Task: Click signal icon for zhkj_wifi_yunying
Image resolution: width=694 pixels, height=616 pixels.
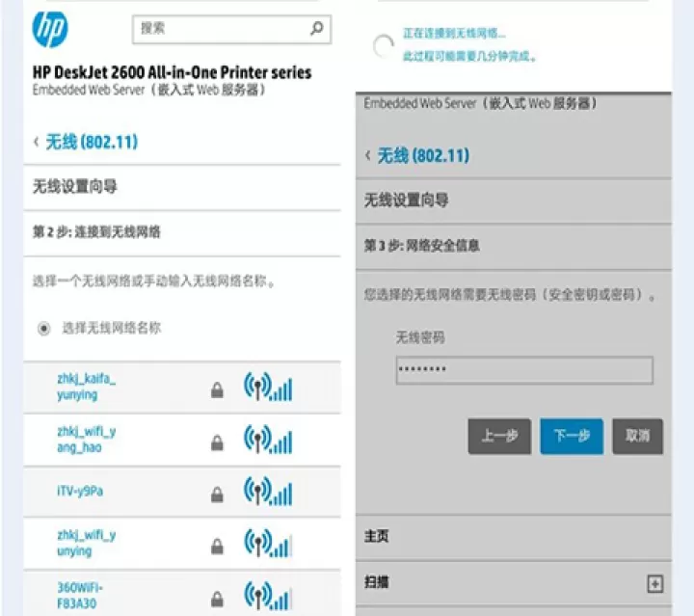Action: pyautogui.click(x=268, y=543)
